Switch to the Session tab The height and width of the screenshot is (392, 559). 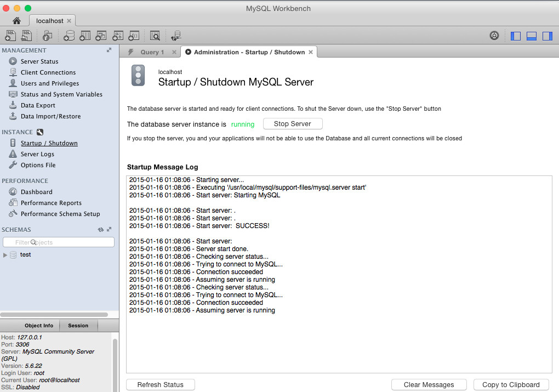[78, 326]
